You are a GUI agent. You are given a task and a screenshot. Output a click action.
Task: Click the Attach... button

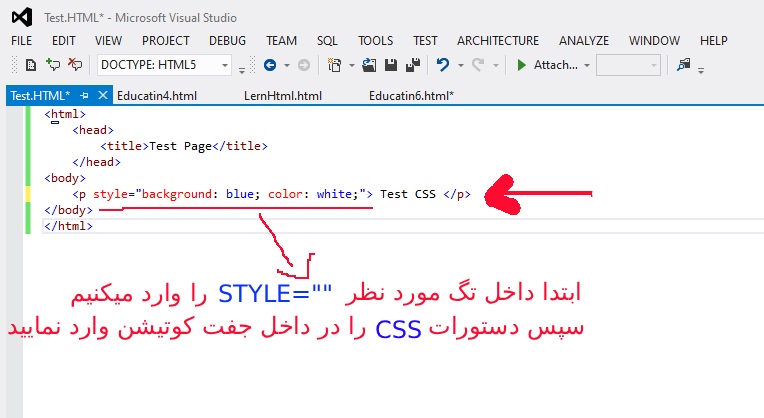tap(547, 65)
